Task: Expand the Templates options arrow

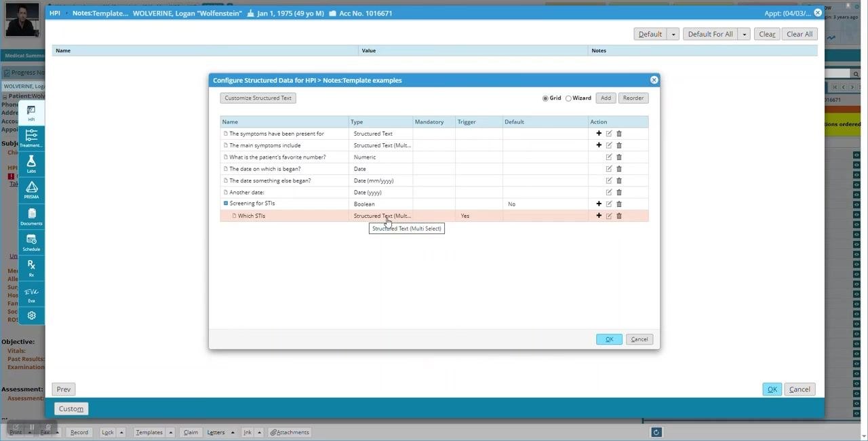Action: point(171,432)
